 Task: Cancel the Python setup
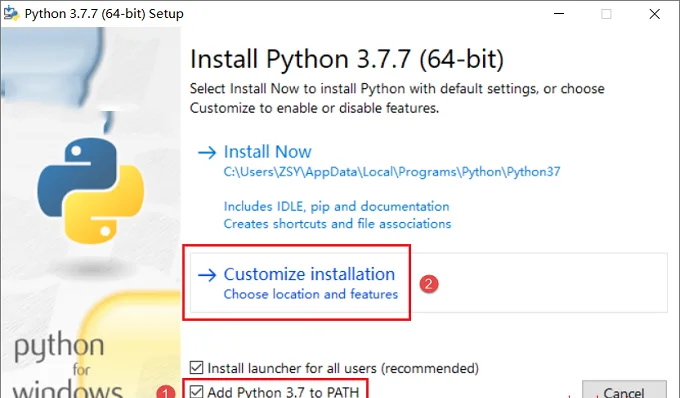624,390
